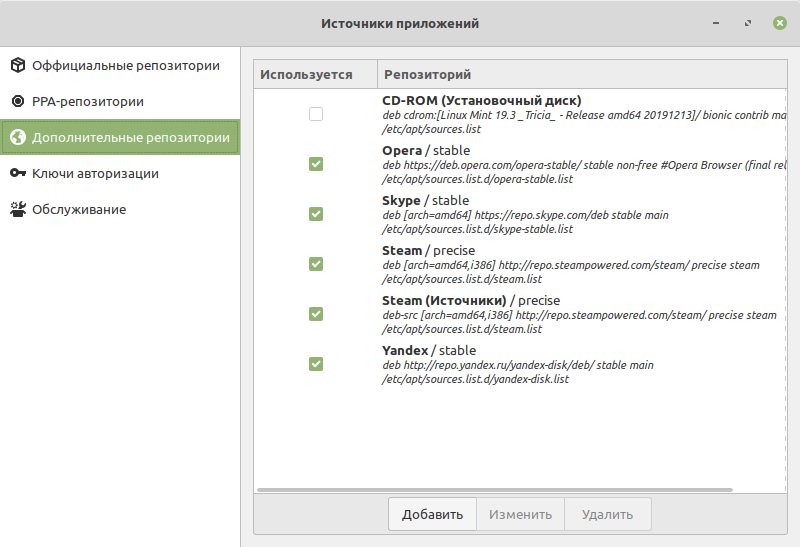800x547 pixels.
Task: Click the deb repo.yandex.ru line
Action: [x=518, y=365]
